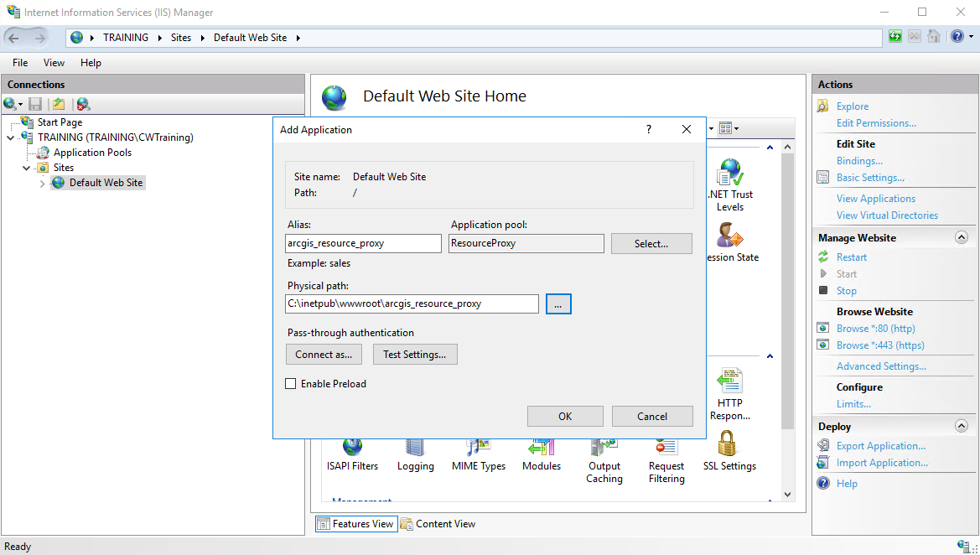Open the Output Caching feature icon
The width and height of the screenshot is (980, 555).
pyautogui.click(x=604, y=448)
